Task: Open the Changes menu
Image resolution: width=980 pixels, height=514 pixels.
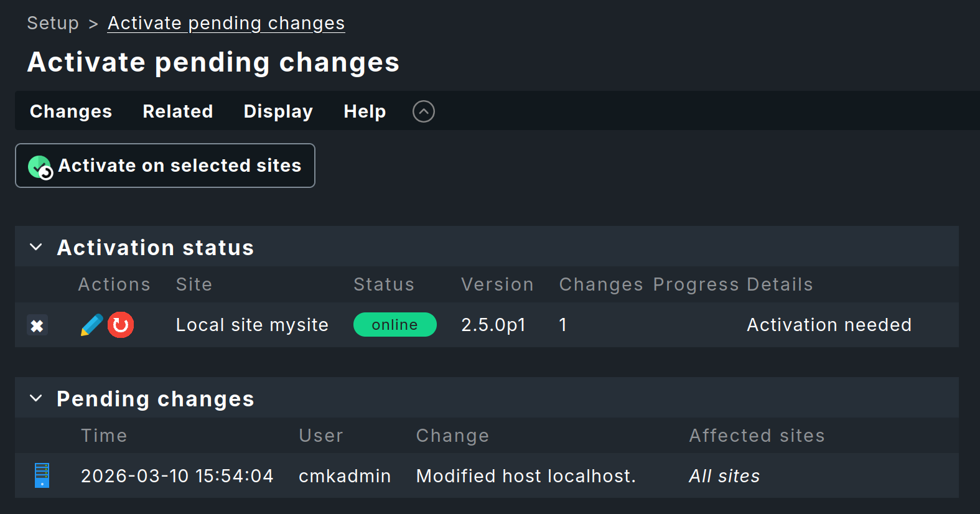Action: (x=71, y=111)
